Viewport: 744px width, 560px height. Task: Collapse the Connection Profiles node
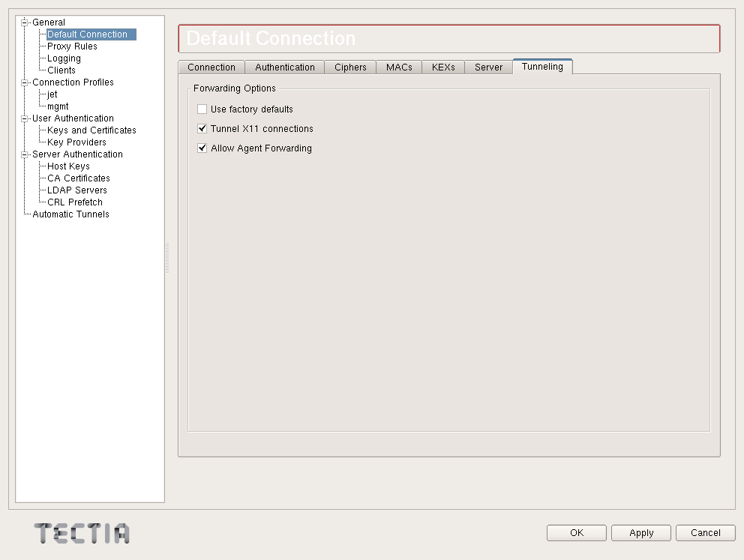pos(24,82)
